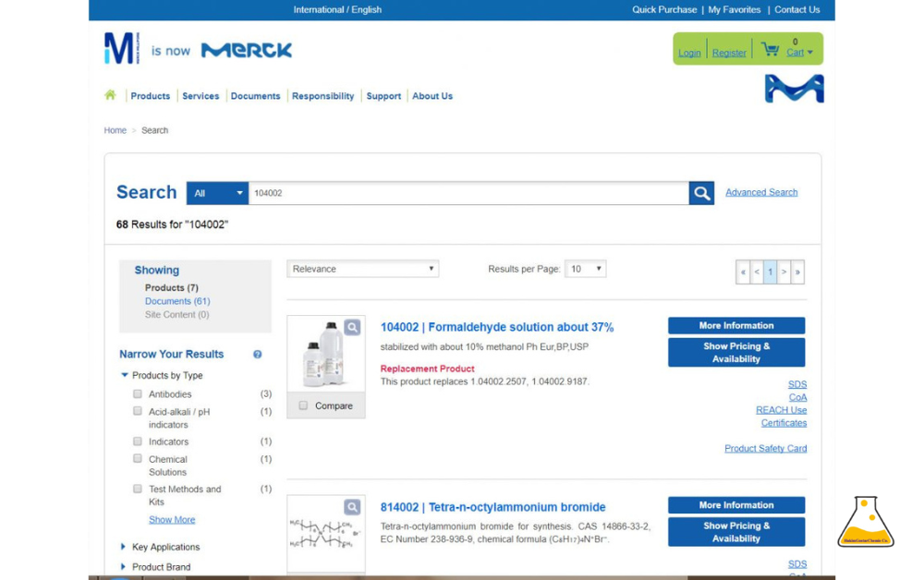Tick Compare for Formaldehyde solution
This screenshot has width=924, height=580.
point(303,405)
